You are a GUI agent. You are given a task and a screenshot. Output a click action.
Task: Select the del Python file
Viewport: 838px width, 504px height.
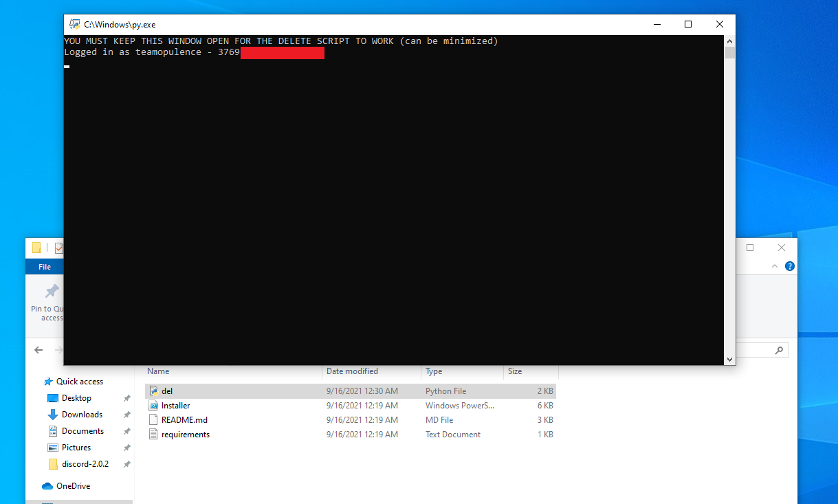(x=351, y=391)
